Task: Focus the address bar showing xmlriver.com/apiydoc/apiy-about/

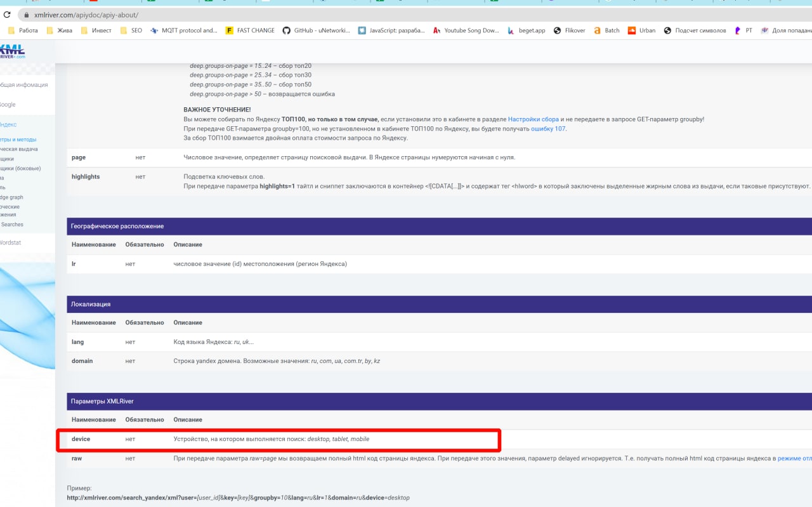Action: [86, 15]
